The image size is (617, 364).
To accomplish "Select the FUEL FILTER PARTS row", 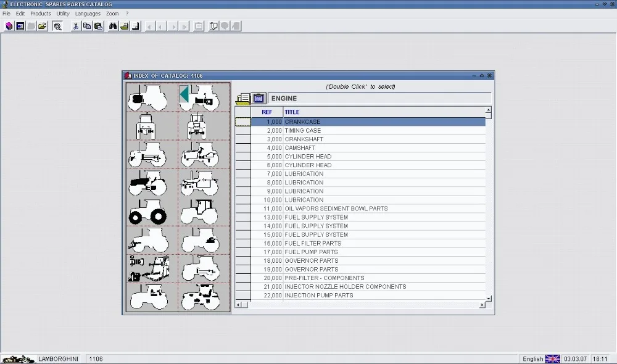I will [x=368, y=243].
